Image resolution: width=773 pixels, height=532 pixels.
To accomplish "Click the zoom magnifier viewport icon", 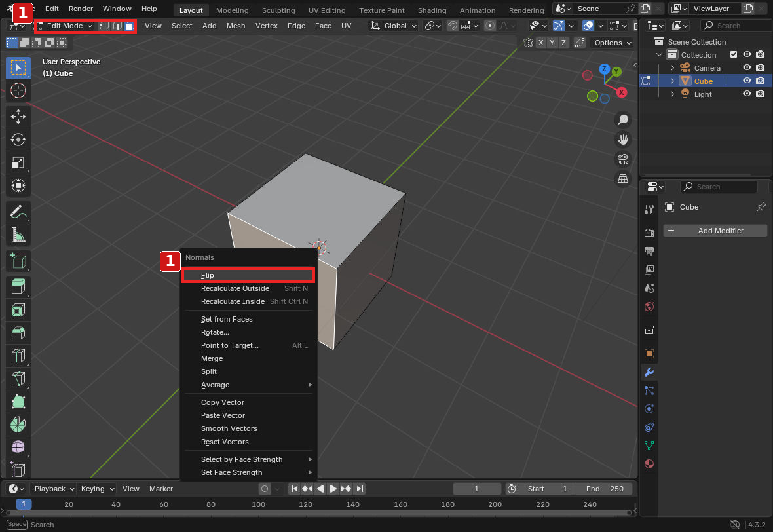I will pos(623,120).
